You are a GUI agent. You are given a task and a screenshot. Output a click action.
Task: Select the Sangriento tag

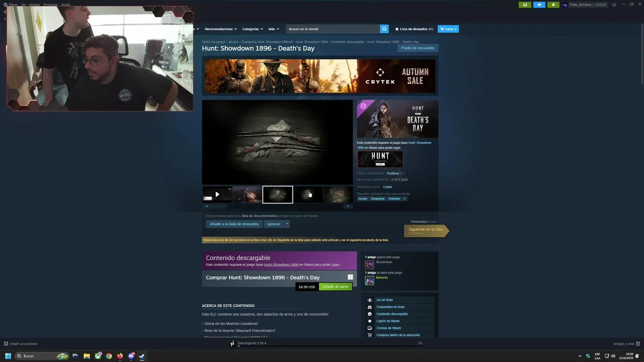pos(377,199)
